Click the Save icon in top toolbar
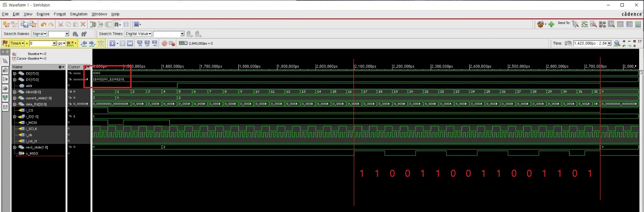 click(x=24, y=25)
